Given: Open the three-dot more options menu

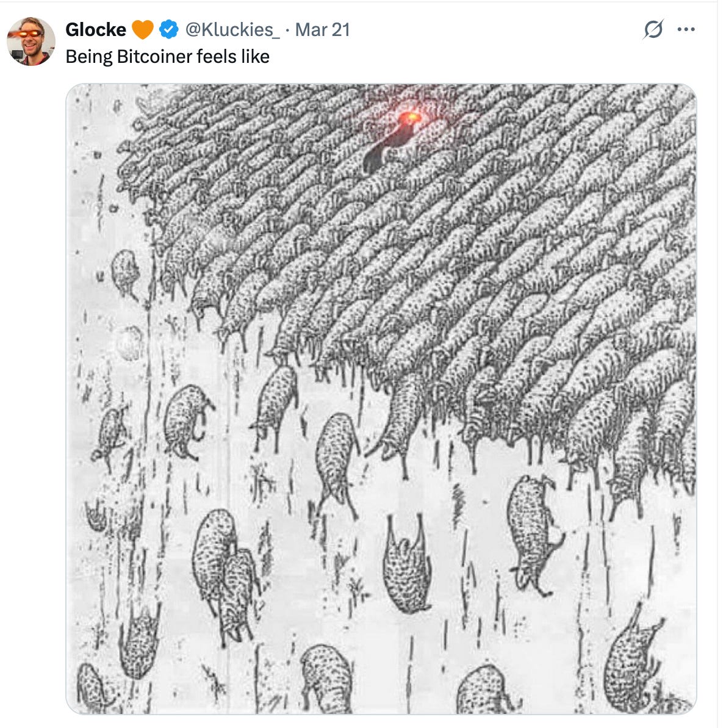Looking at the screenshot, I should [x=686, y=29].
